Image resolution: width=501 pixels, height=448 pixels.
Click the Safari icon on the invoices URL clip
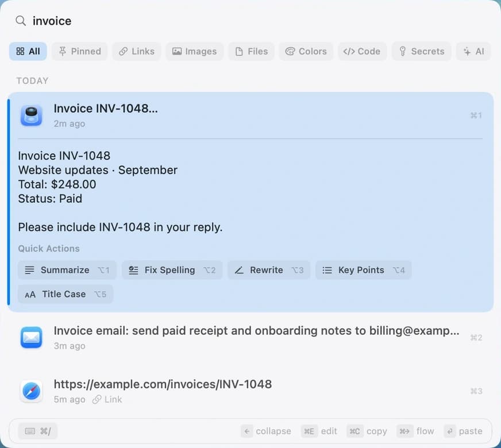(31, 391)
